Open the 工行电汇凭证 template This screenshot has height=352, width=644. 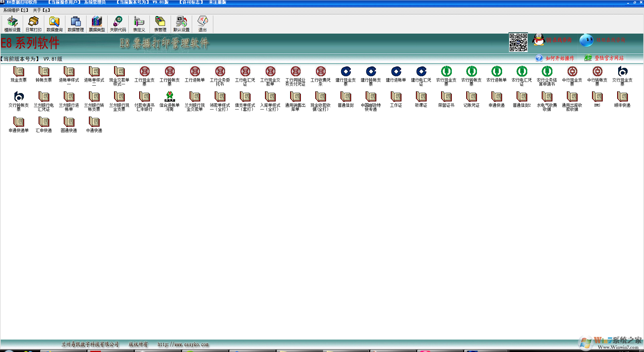pos(245,76)
